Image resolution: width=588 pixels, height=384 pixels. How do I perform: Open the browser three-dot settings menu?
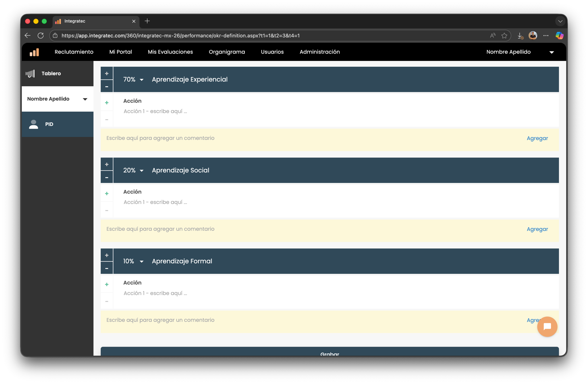(546, 36)
